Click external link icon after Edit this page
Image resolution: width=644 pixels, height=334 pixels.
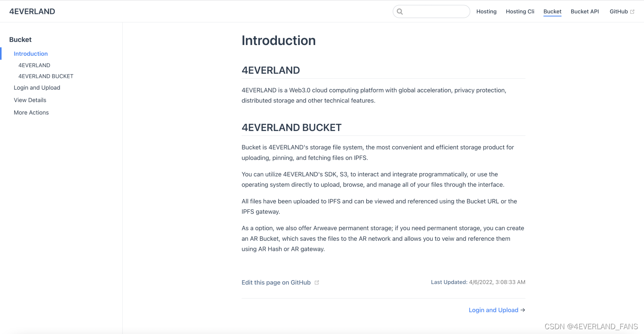317,283
